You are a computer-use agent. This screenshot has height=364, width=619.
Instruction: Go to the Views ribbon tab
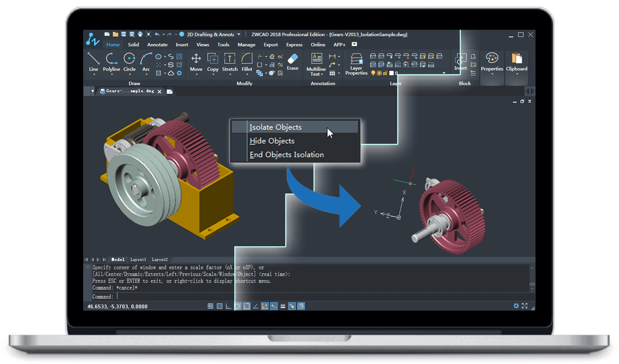203,44
